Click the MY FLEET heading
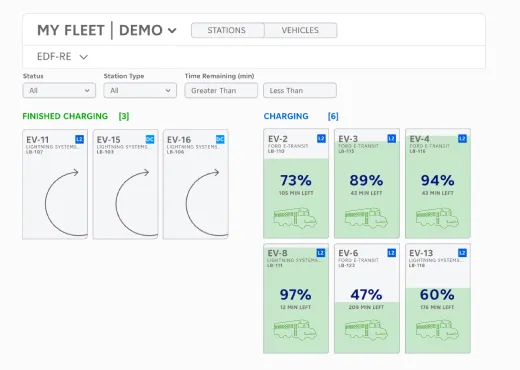Image resolution: width=520 pixels, height=370 pixels. pos(71,30)
